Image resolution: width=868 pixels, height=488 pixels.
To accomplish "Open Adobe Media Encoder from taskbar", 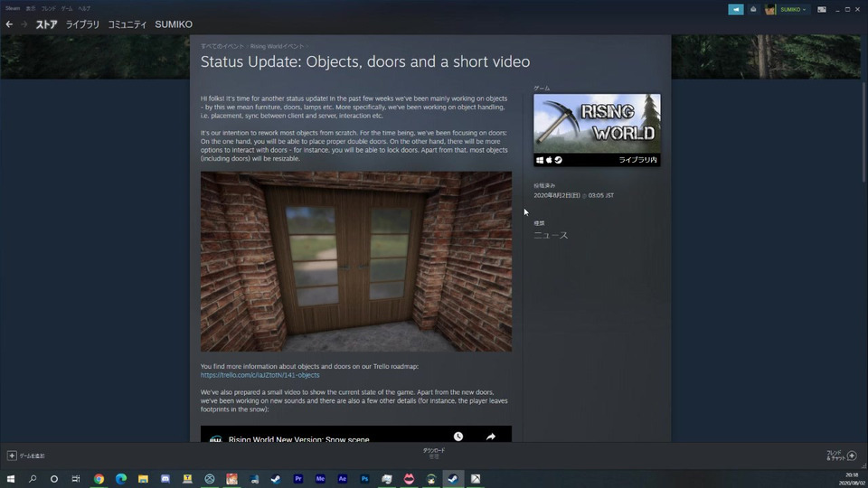I will tap(320, 479).
